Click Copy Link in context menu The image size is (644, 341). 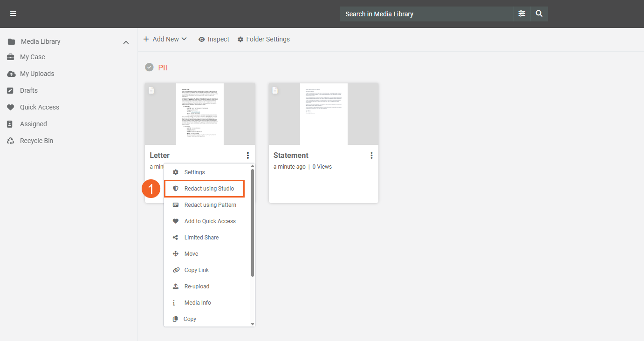[x=196, y=270]
